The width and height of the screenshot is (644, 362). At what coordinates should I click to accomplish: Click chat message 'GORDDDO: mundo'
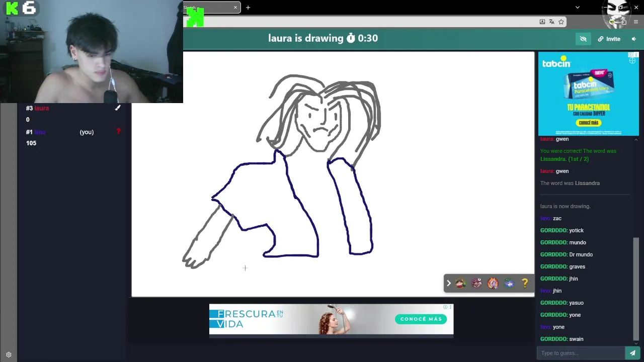(x=563, y=242)
